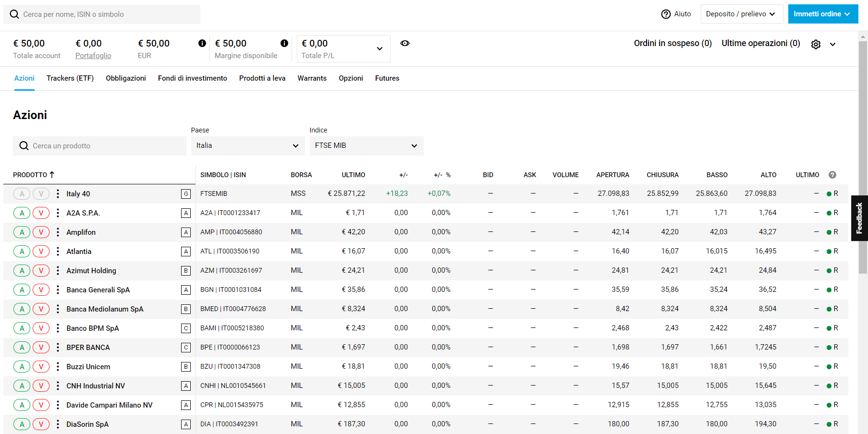Click info icon next to EUR balance
Screen dimensions: 868x434
pos(202,43)
